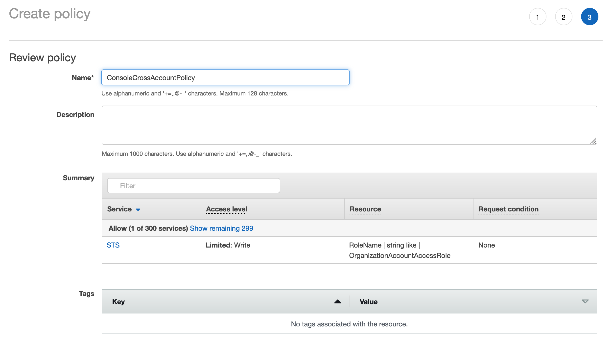
Task: Click the Request condition column header
Action: pyautogui.click(x=508, y=209)
